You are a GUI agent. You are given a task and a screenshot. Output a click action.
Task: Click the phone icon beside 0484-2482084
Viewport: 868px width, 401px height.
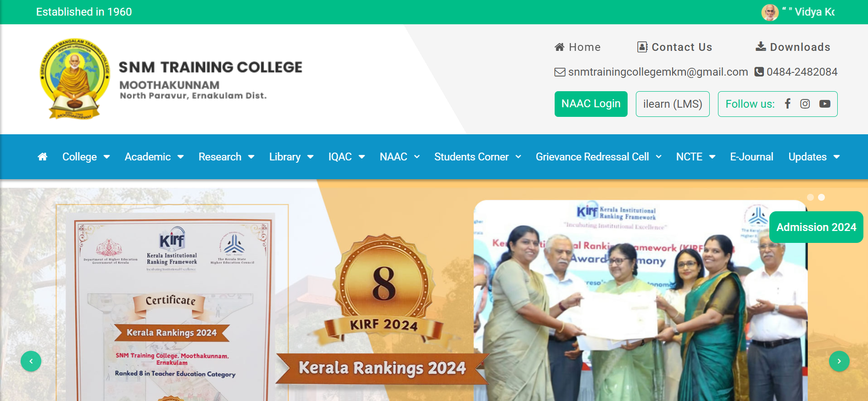click(759, 72)
